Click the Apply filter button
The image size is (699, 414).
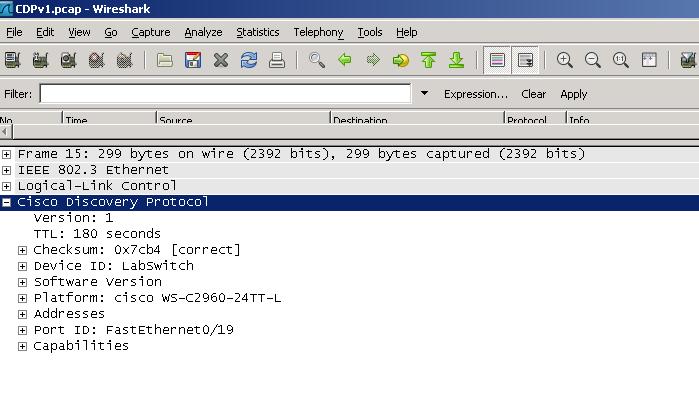pos(573,94)
